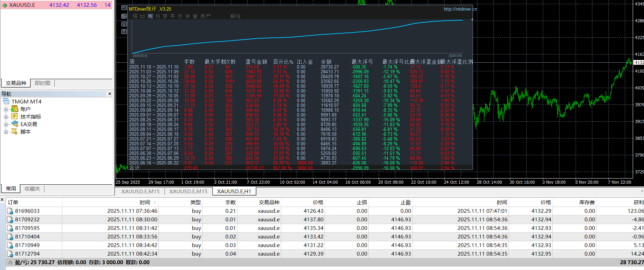Click the TMGM MT4 root icon
Screen dimensions: 644x270
pyautogui.click(x=6, y=101)
